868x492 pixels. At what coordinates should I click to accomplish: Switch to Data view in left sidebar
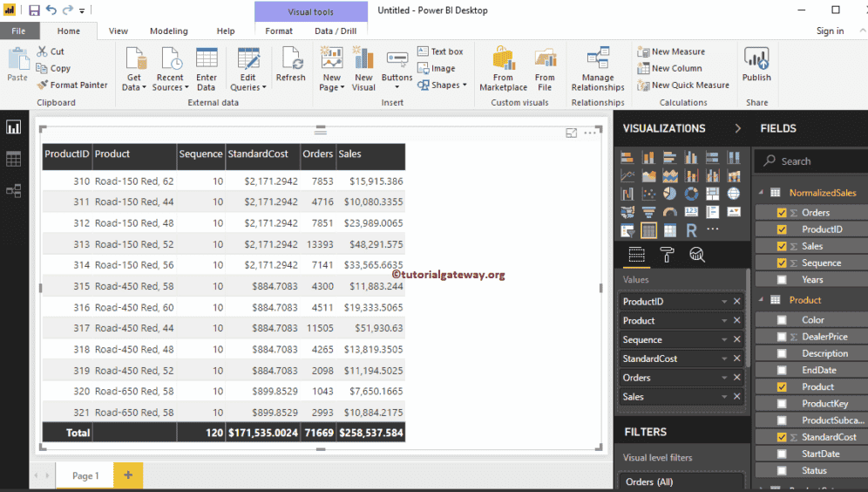coord(13,159)
